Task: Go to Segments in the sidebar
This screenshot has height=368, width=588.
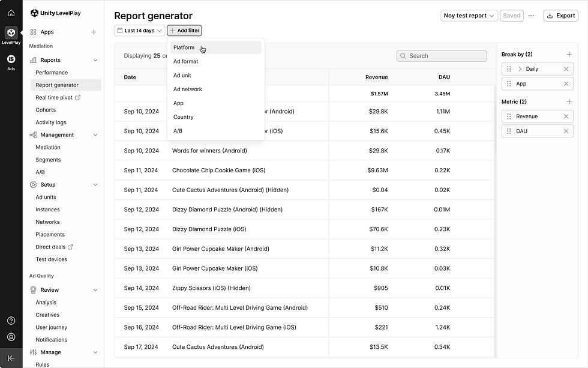Action: 48,160
